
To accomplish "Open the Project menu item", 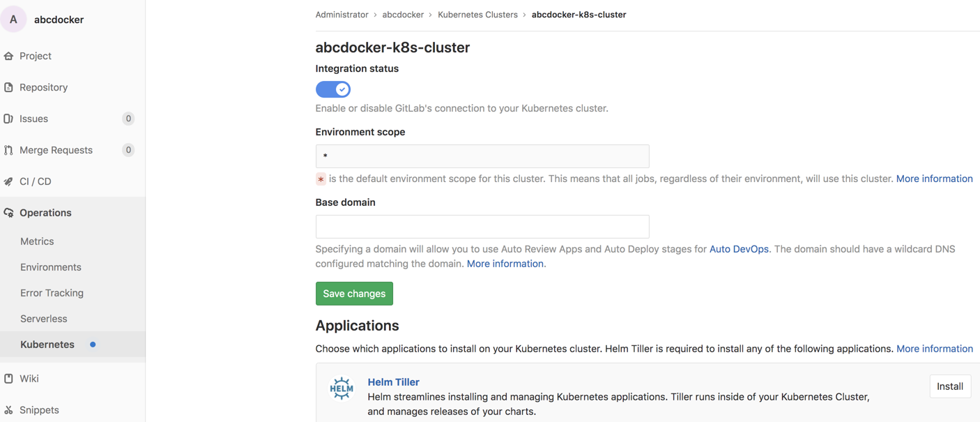I will [36, 56].
